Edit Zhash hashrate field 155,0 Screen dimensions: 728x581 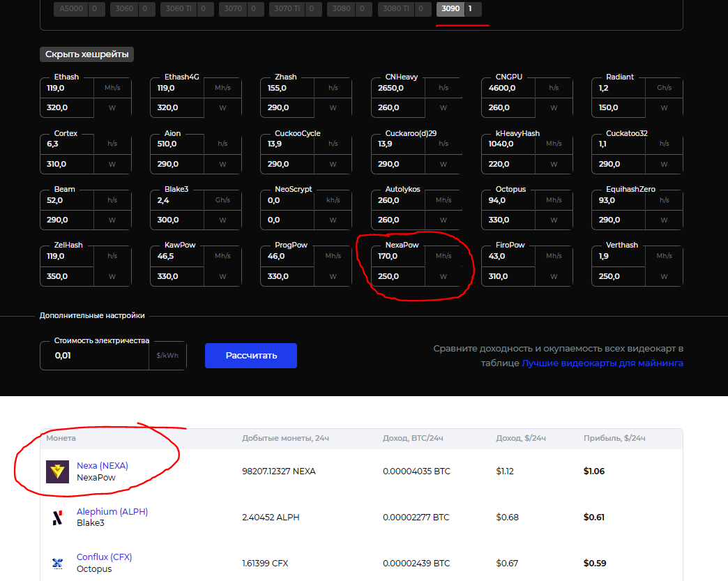[x=287, y=88]
